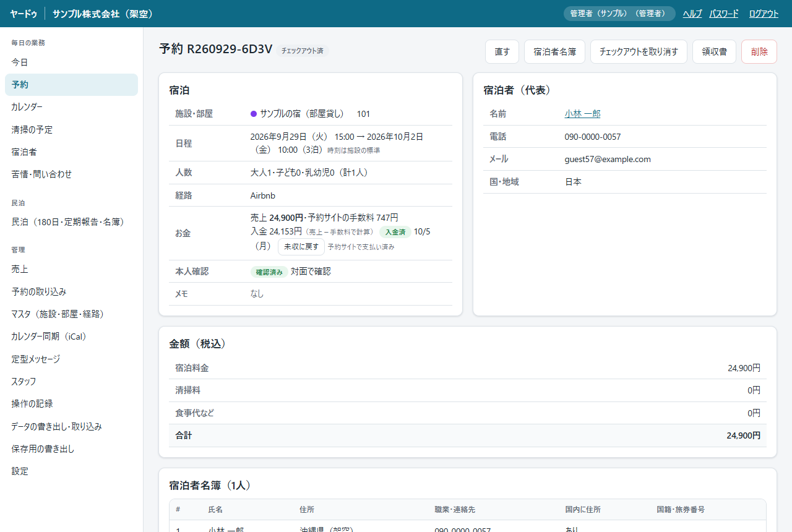Click reservation title 予約 R260929-6D3V
The image size is (792, 532).
[x=215, y=49]
